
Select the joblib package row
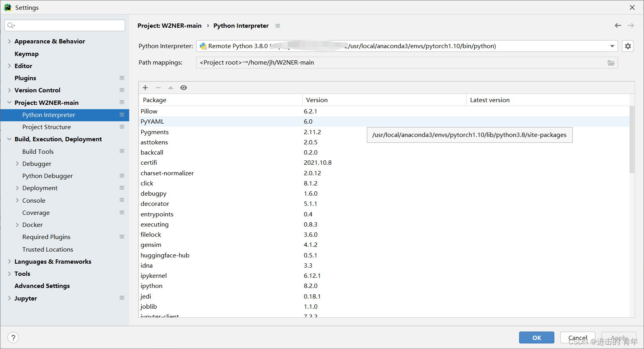(384, 306)
